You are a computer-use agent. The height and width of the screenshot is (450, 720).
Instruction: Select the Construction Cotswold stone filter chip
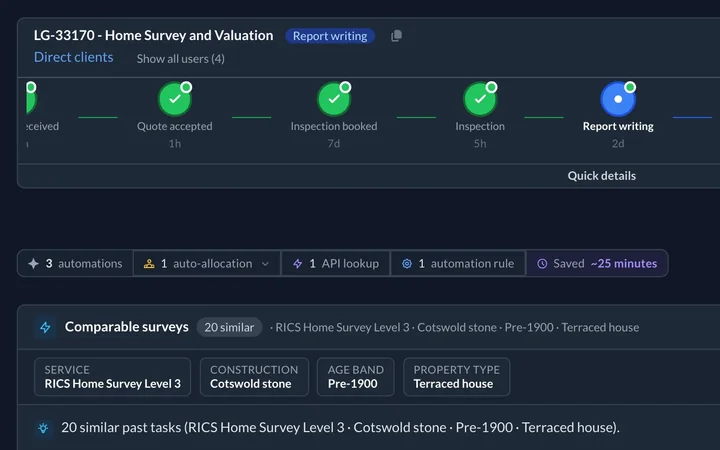(254, 377)
